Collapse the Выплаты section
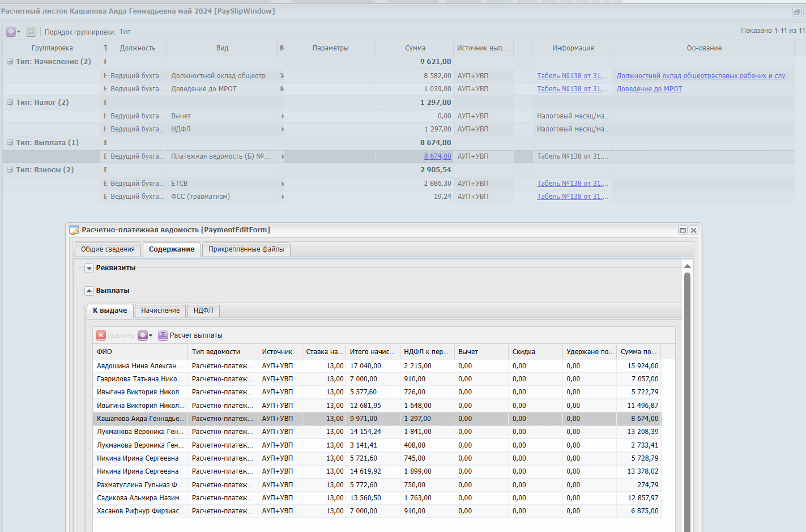Image resolution: width=806 pixels, height=532 pixels. coord(89,291)
